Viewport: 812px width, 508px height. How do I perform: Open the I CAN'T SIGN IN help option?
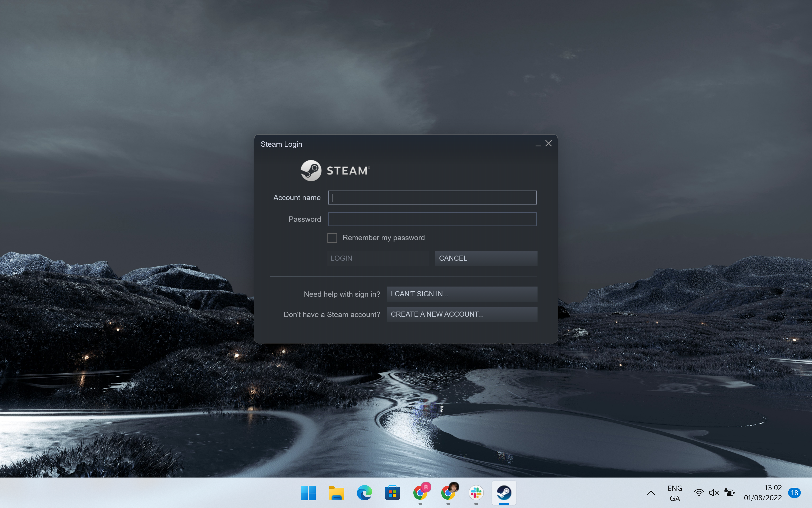click(462, 294)
